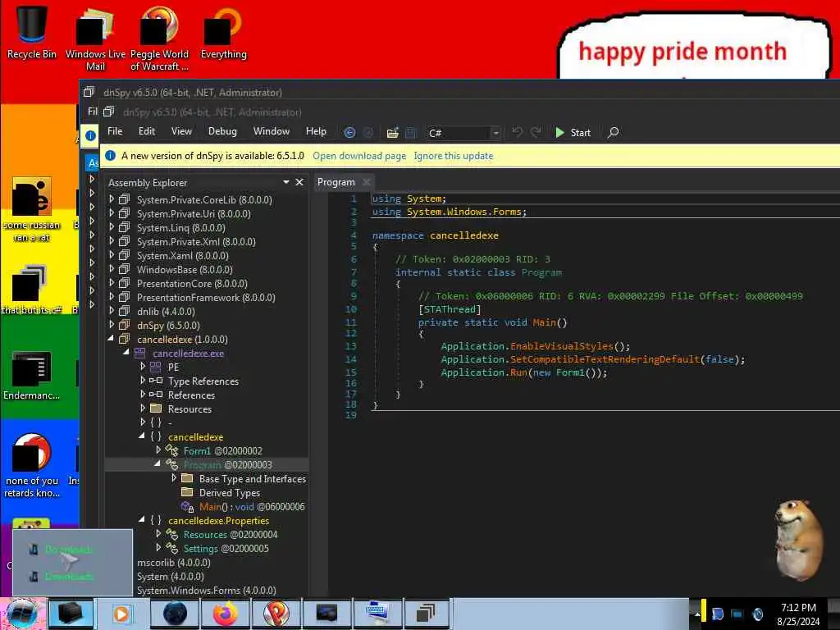
Task: Click the Program class icon in tree
Action: 171,464
